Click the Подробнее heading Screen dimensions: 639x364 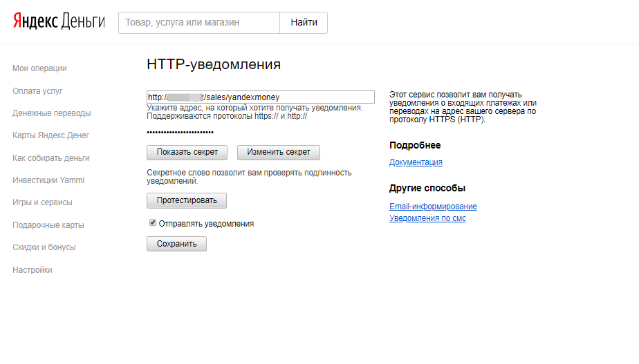pos(415,145)
